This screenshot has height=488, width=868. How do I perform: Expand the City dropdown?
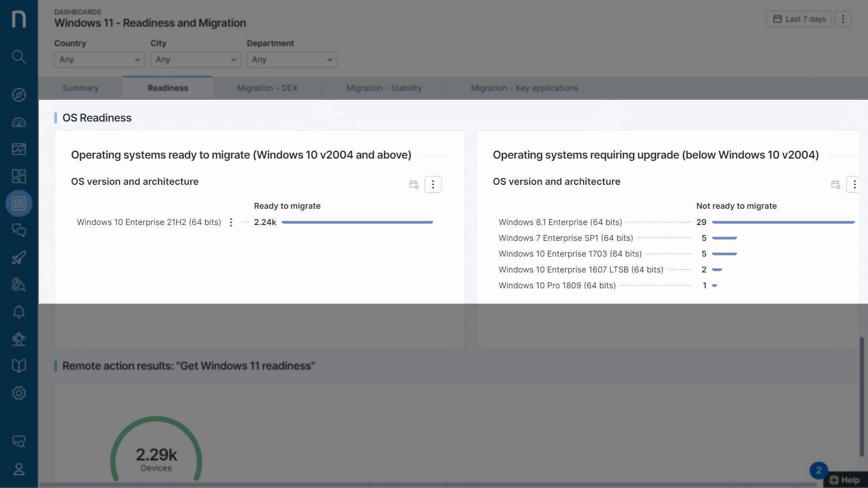tap(196, 60)
